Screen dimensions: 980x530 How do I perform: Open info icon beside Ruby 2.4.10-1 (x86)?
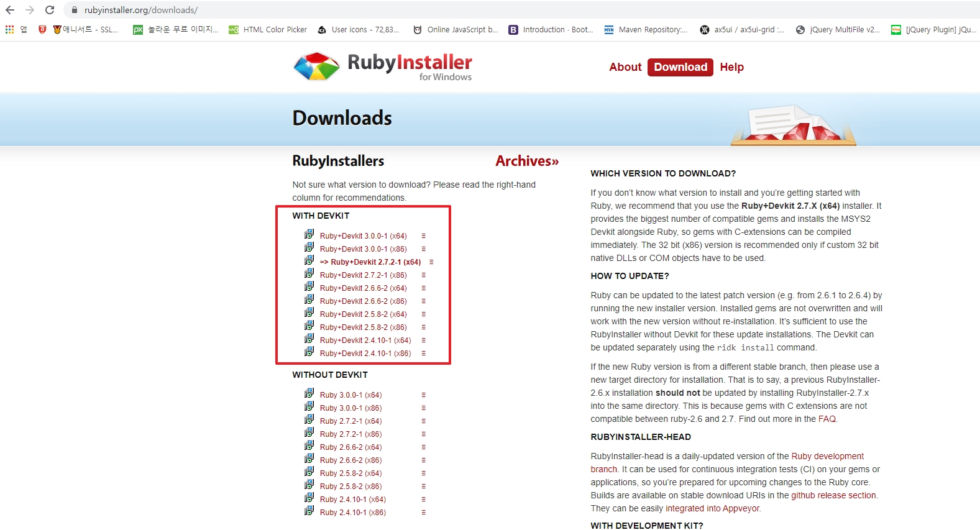(x=424, y=513)
